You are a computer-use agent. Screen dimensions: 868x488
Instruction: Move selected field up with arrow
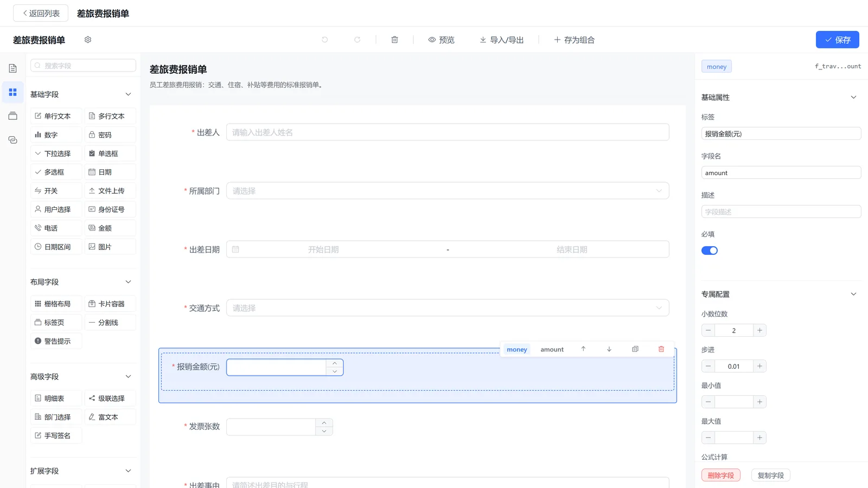[x=583, y=349]
